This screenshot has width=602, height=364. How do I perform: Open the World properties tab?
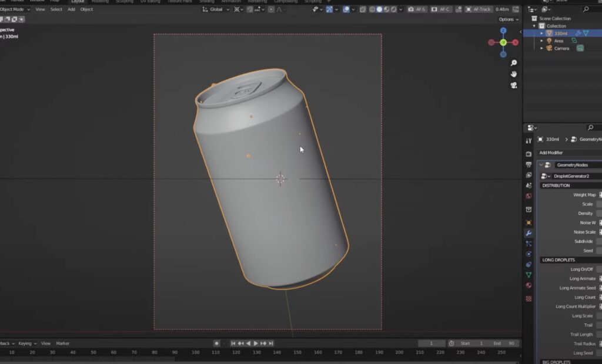[x=529, y=196]
